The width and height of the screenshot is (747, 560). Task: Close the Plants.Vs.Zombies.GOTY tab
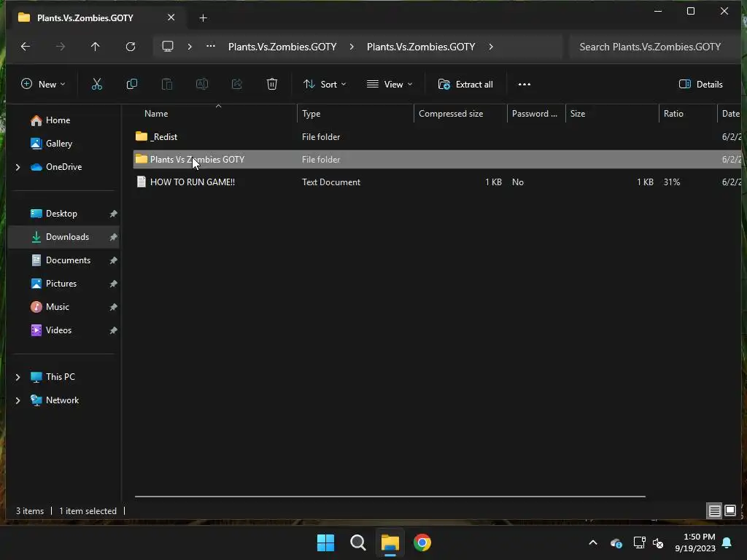click(171, 17)
